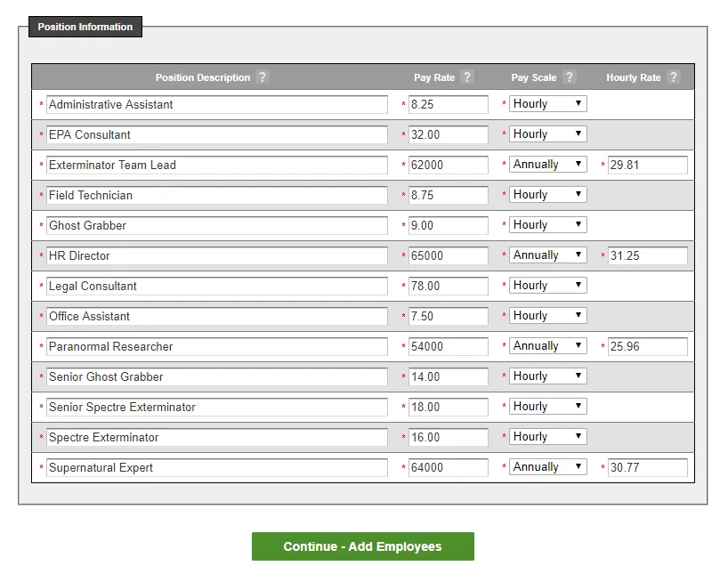Click the Field Technician description field

pyautogui.click(x=217, y=195)
